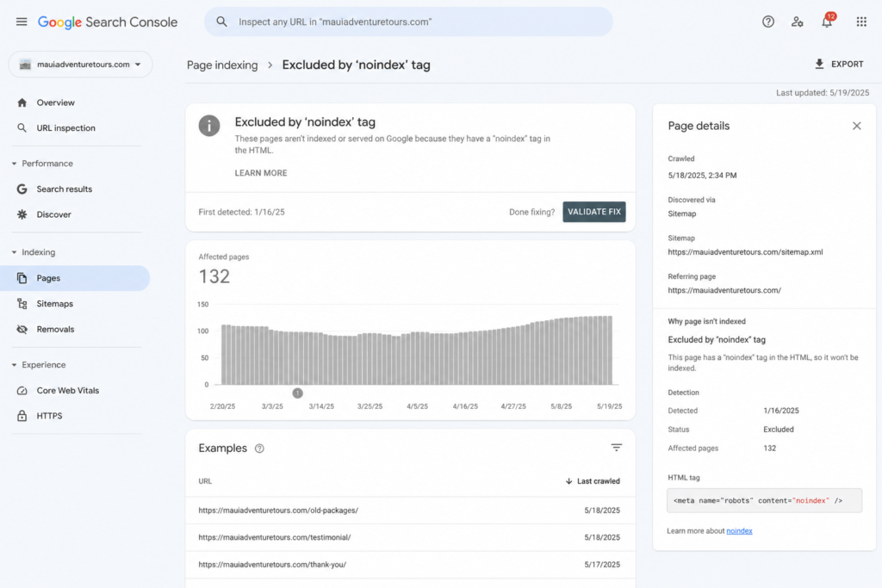
Task: Click the affected pages bar chart
Action: coord(417,350)
